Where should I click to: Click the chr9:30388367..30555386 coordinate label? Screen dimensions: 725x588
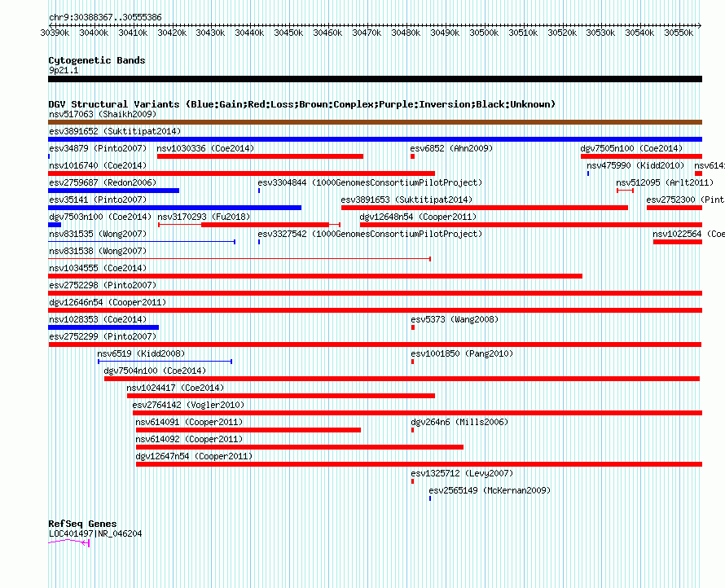(105, 18)
